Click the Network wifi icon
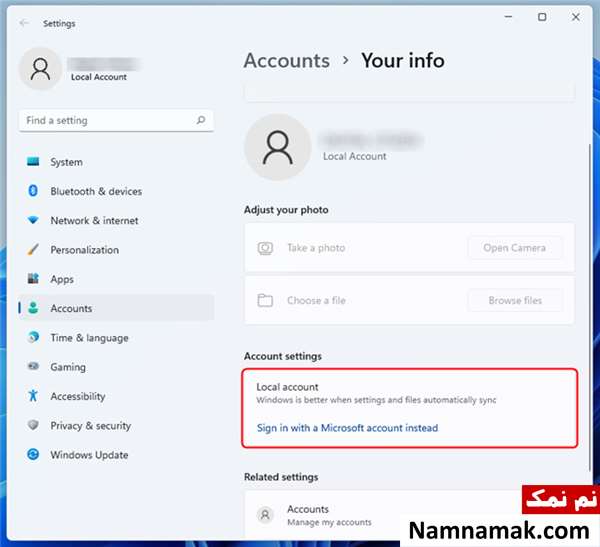 [x=33, y=220]
